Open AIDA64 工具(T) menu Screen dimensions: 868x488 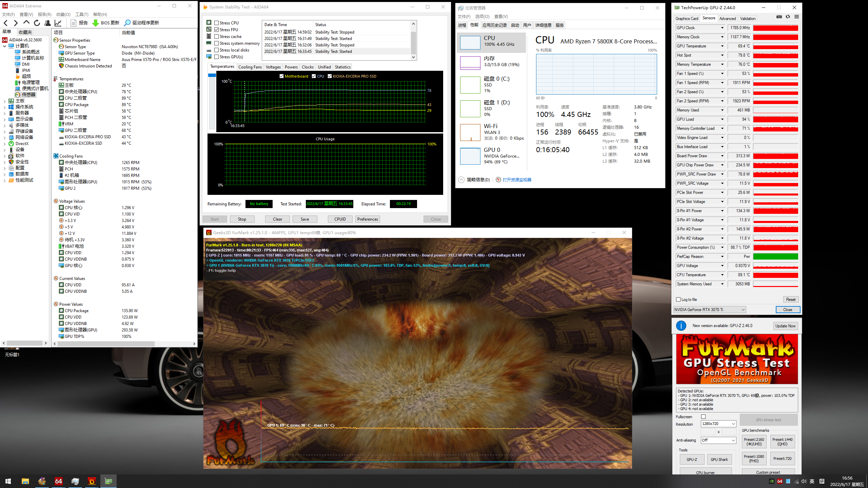click(82, 14)
